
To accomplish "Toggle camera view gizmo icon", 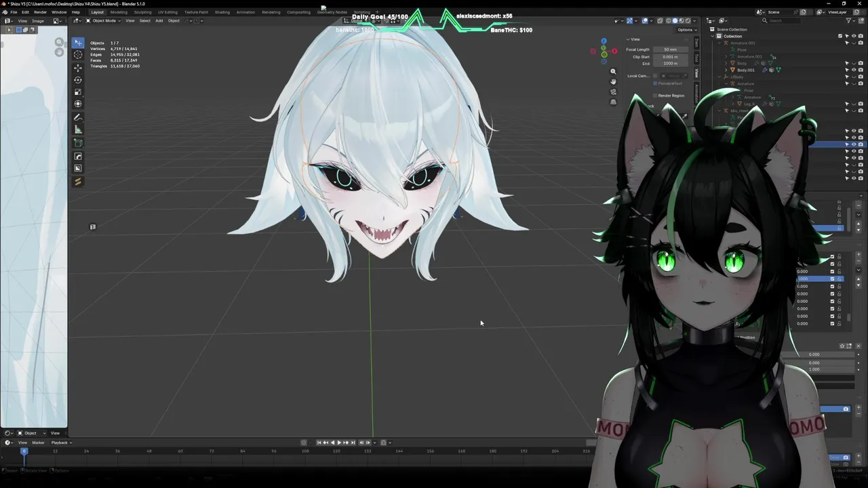I will 613,91.
